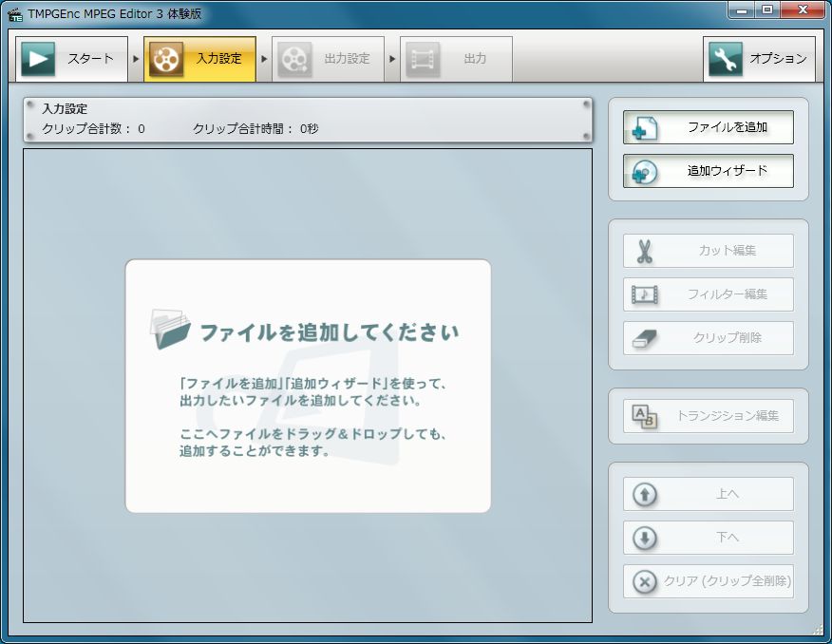Click the up arrow circle icon
The image size is (832, 644).
coord(645,495)
